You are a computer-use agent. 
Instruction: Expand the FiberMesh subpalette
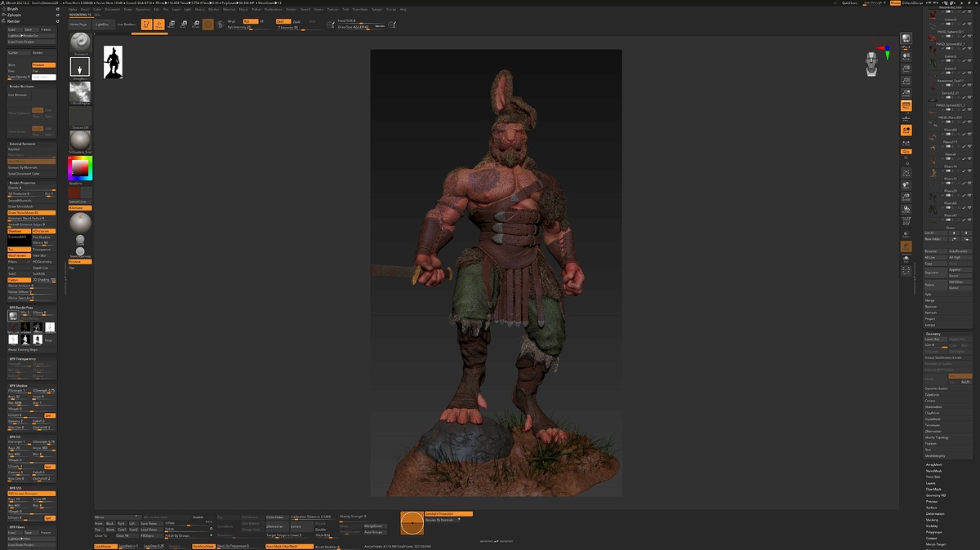(934, 489)
